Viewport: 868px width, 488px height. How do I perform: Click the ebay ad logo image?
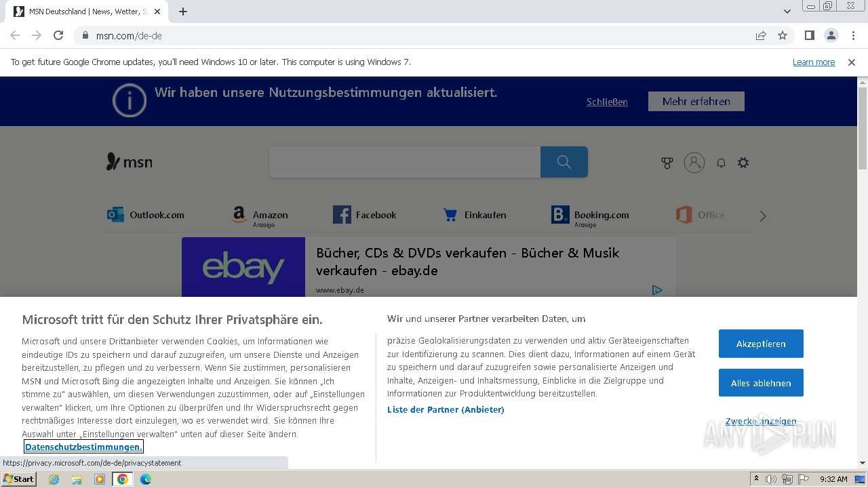pos(243,267)
